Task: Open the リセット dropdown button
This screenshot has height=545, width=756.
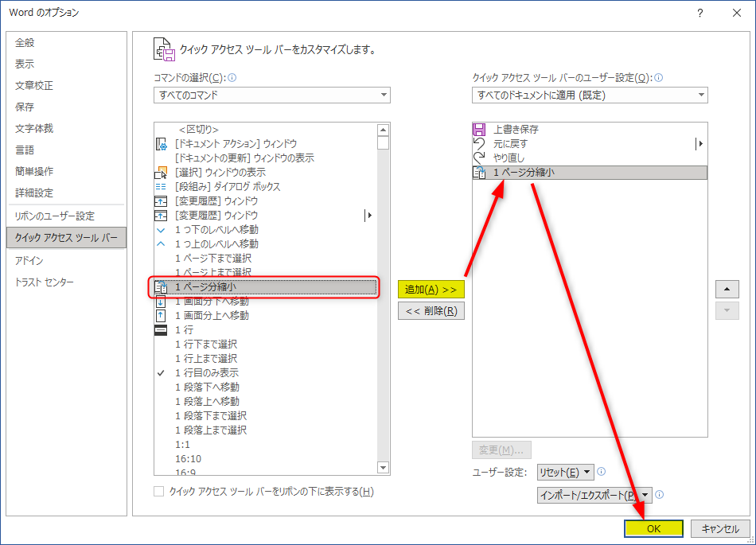Action: click(566, 473)
